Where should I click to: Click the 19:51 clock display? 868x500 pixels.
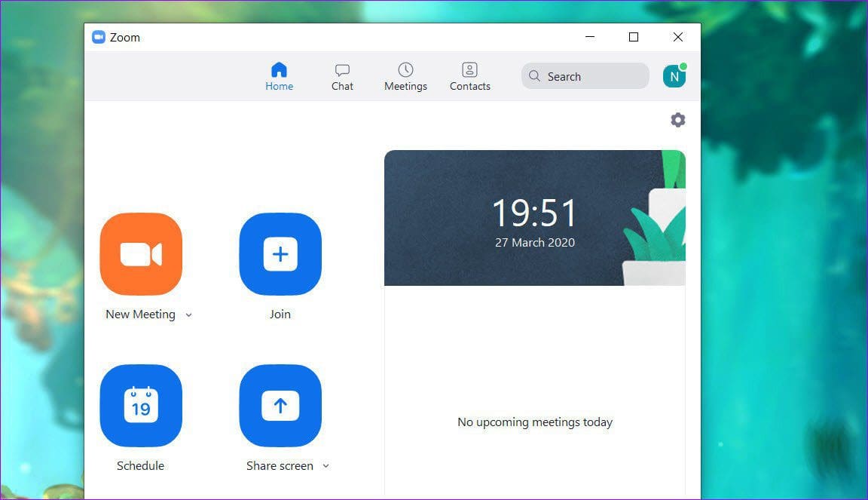[x=535, y=213]
